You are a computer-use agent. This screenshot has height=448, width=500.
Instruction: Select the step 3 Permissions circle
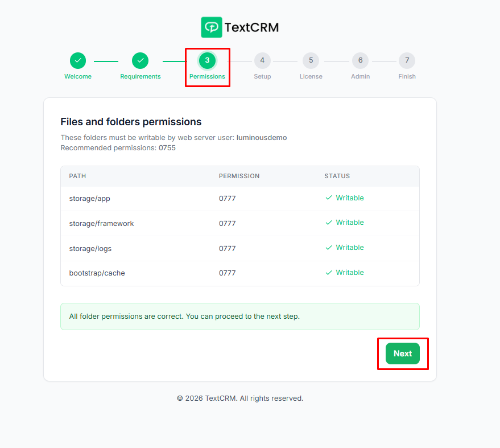207,60
